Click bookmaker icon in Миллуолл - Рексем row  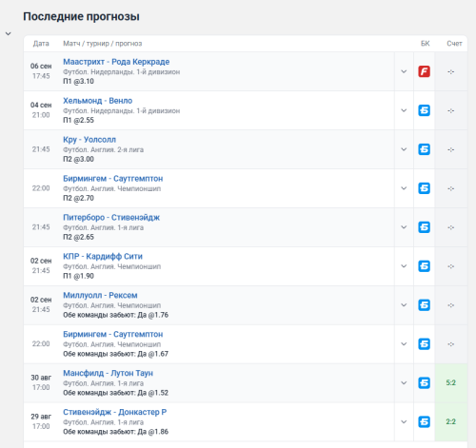pyautogui.click(x=424, y=305)
